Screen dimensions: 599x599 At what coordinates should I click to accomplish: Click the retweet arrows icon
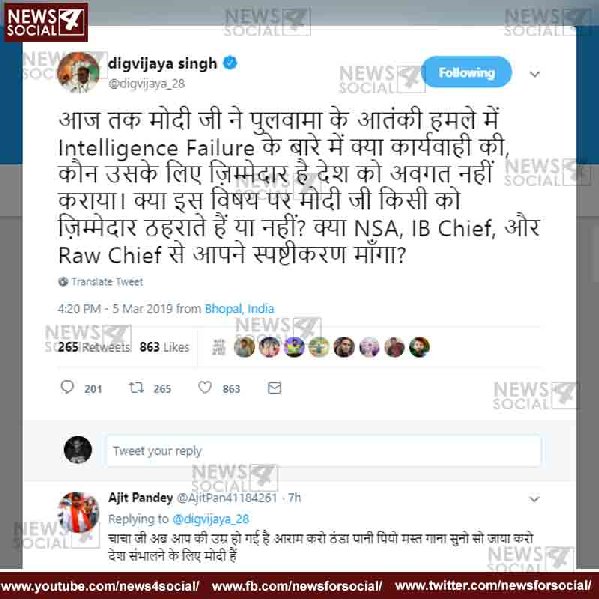[x=136, y=388]
